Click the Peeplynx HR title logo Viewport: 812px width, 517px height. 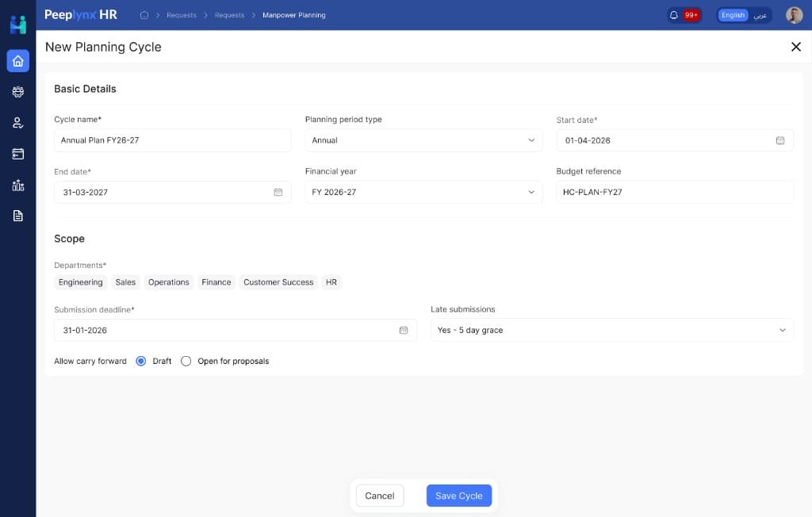[x=81, y=14]
